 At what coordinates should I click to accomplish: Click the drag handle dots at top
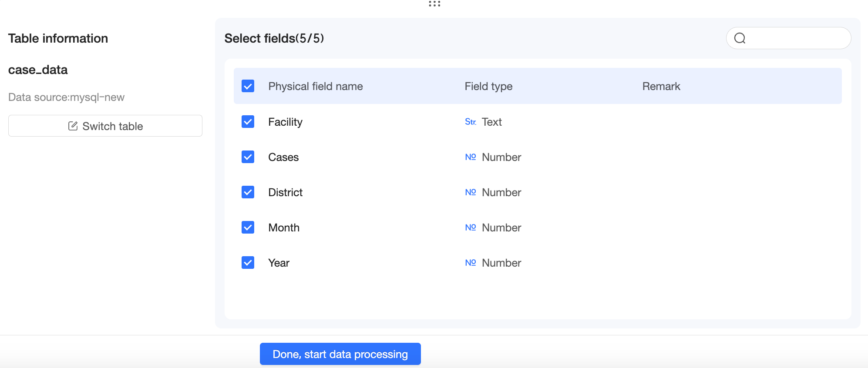434,3
